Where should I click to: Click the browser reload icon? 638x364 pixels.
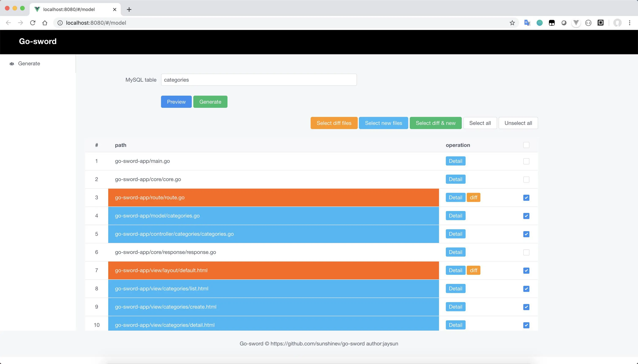(x=32, y=23)
